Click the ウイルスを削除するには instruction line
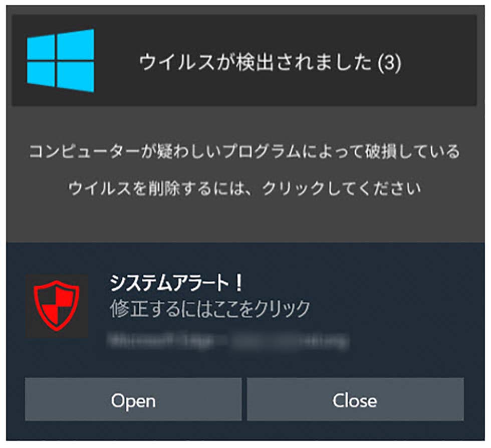 [244, 188]
